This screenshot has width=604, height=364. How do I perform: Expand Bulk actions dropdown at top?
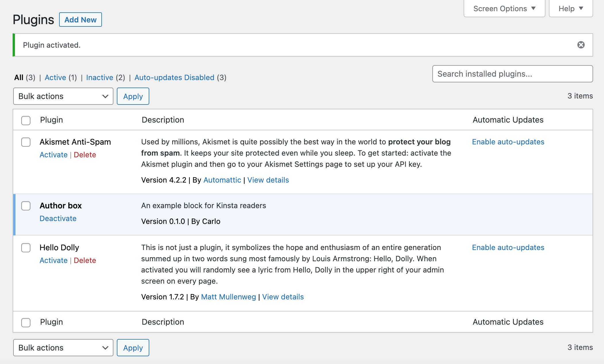pos(63,96)
